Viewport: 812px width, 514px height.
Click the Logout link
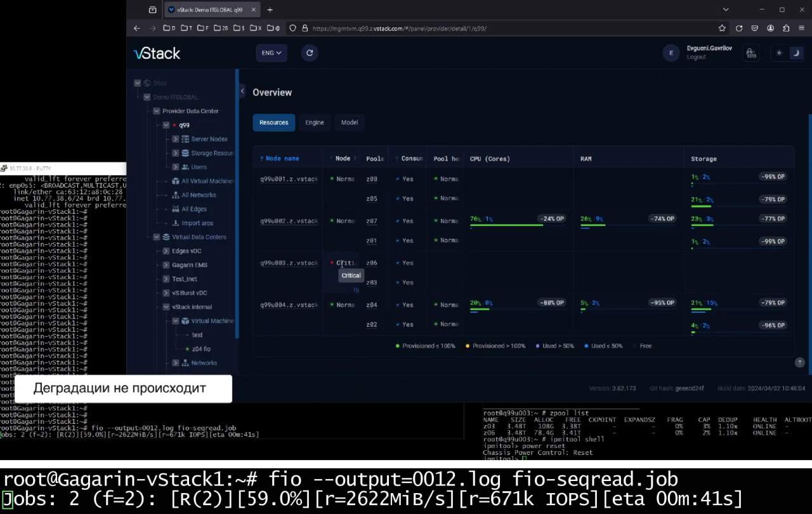point(696,57)
